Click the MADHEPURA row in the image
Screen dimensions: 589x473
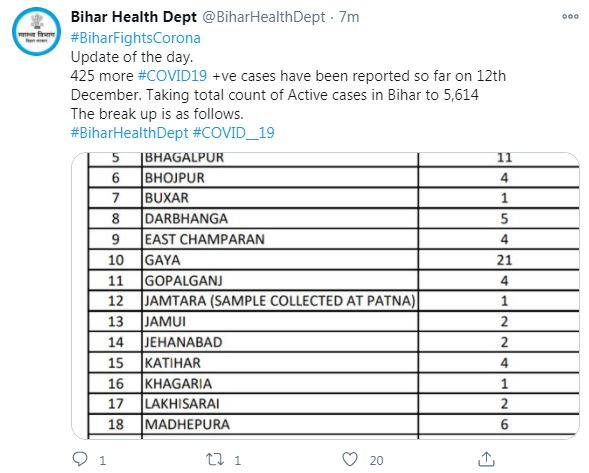pos(334,425)
